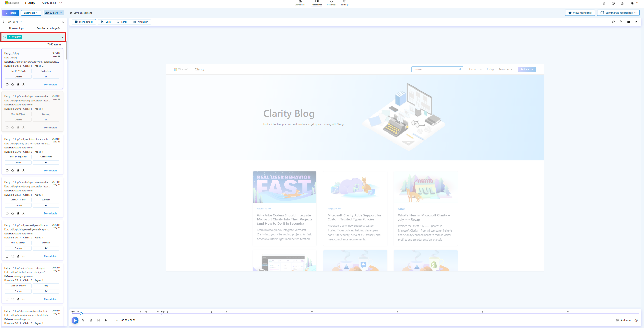The image size is (644, 328).
Task: Select the All recordings tab
Action: click(16, 28)
